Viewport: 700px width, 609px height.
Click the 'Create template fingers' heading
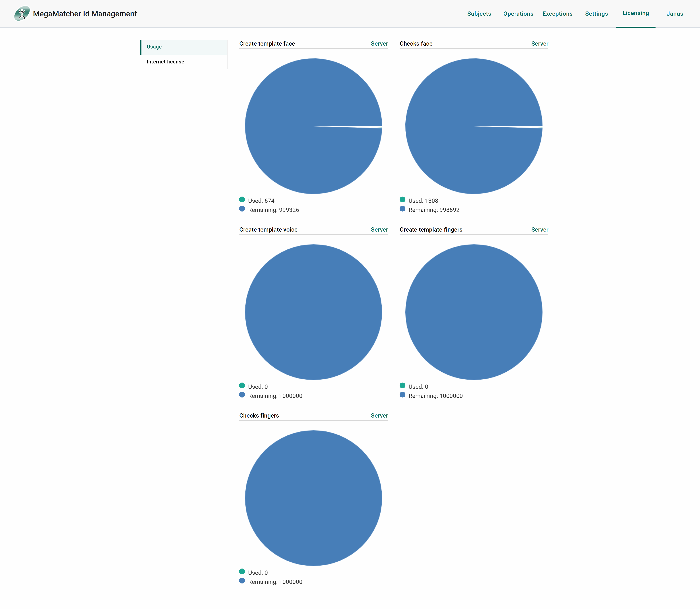tap(431, 229)
